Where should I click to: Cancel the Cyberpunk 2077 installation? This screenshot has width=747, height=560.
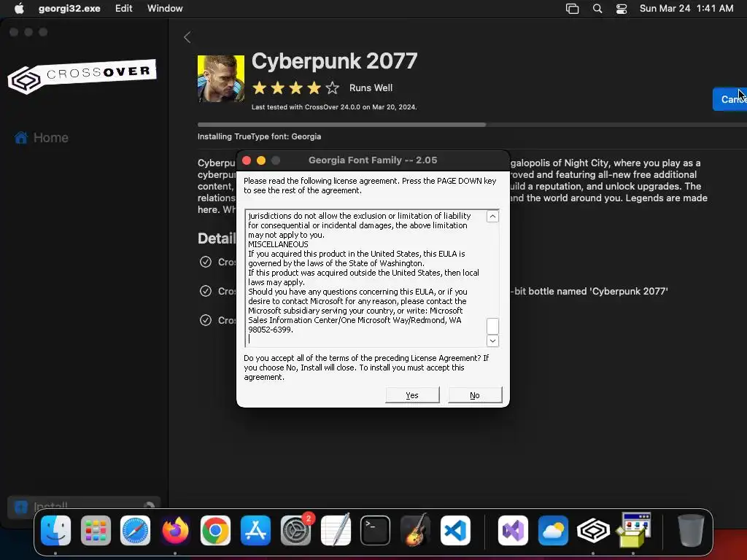click(729, 99)
